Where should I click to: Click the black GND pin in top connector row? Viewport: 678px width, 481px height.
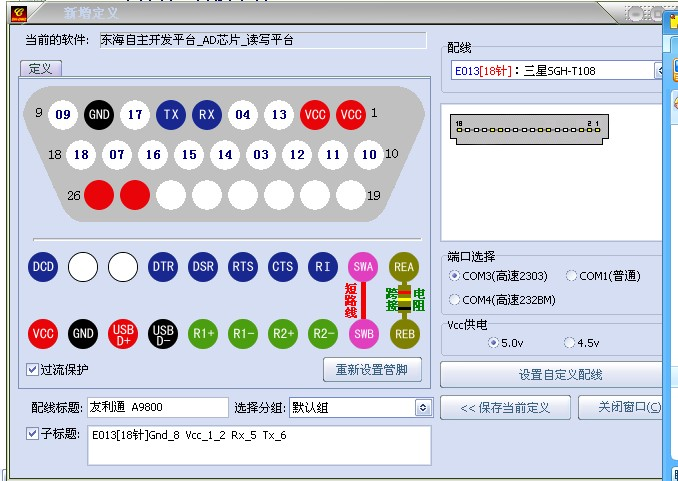[99, 115]
